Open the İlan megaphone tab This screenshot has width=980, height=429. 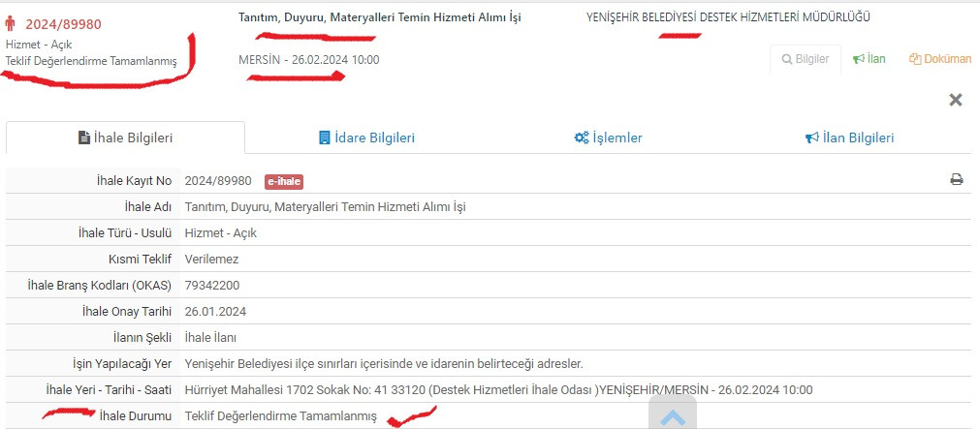point(869,59)
